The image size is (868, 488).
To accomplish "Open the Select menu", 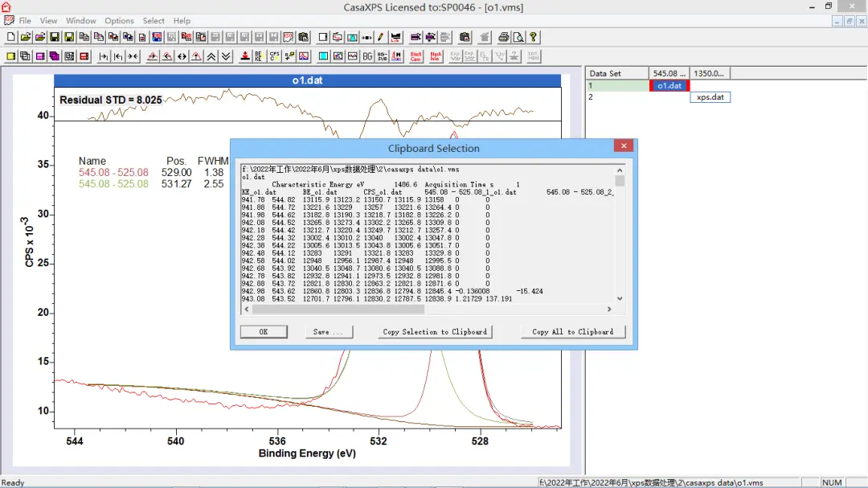I will [154, 21].
